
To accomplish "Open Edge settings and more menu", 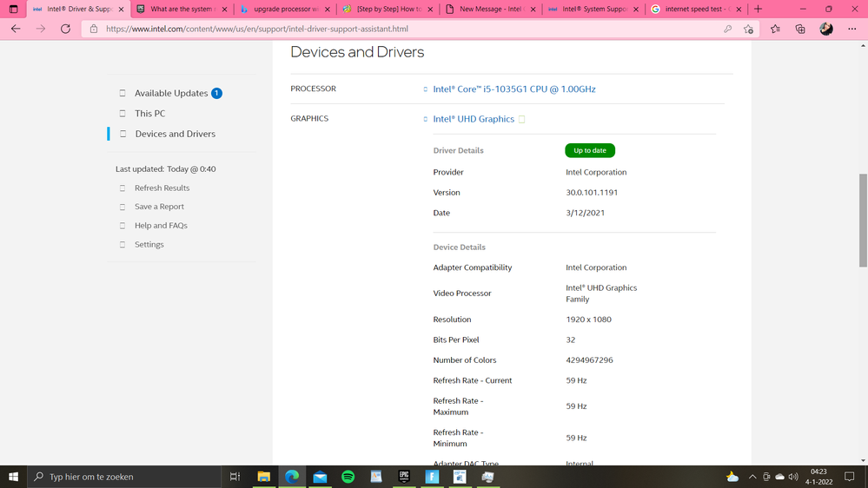I will 852,29.
